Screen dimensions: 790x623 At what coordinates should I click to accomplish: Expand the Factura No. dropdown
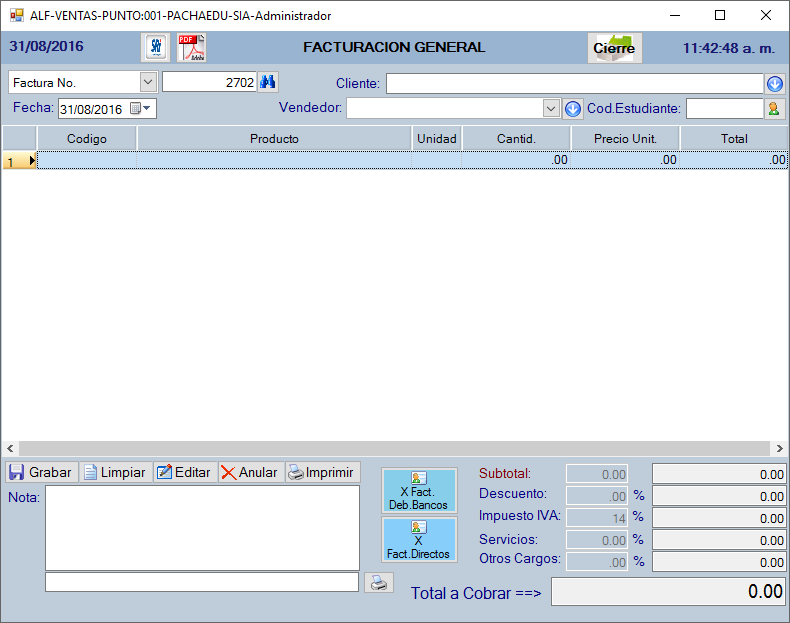point(148,82)
